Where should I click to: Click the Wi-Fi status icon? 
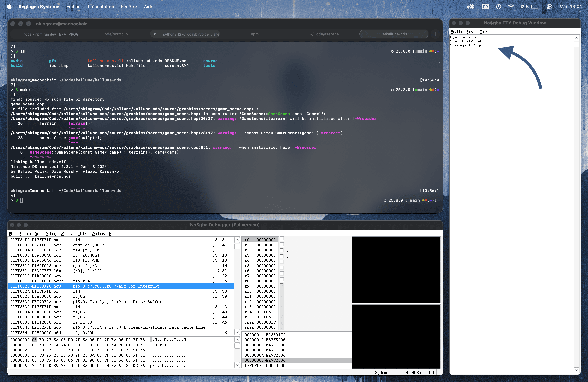pyautogui.click(x=511, y=7)
